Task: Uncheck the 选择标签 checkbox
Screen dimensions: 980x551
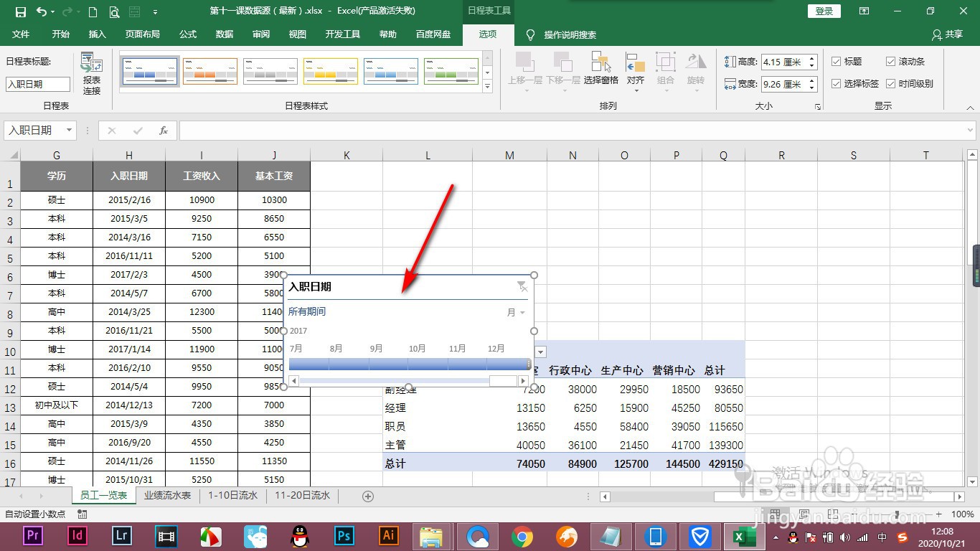Action: pos(836,83)
